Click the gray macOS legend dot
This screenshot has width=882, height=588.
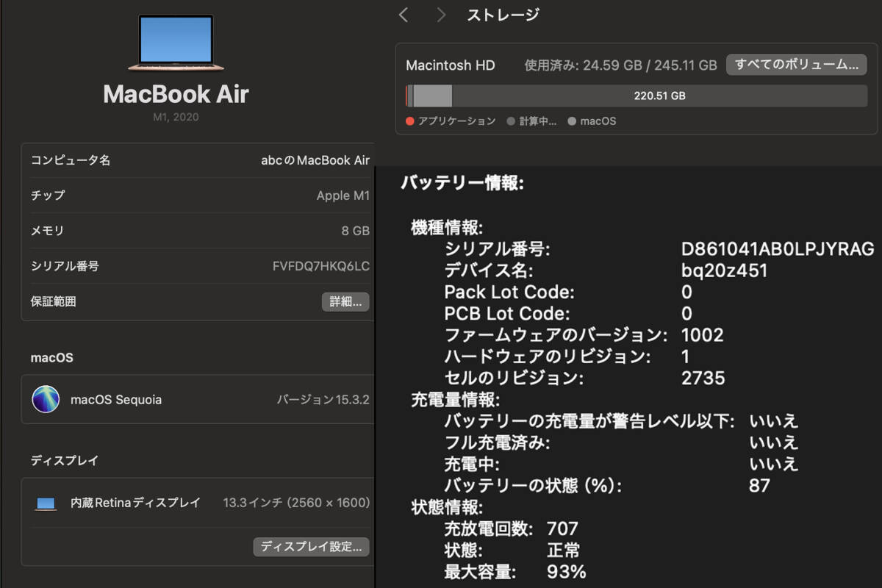click(x=572, y=121)
